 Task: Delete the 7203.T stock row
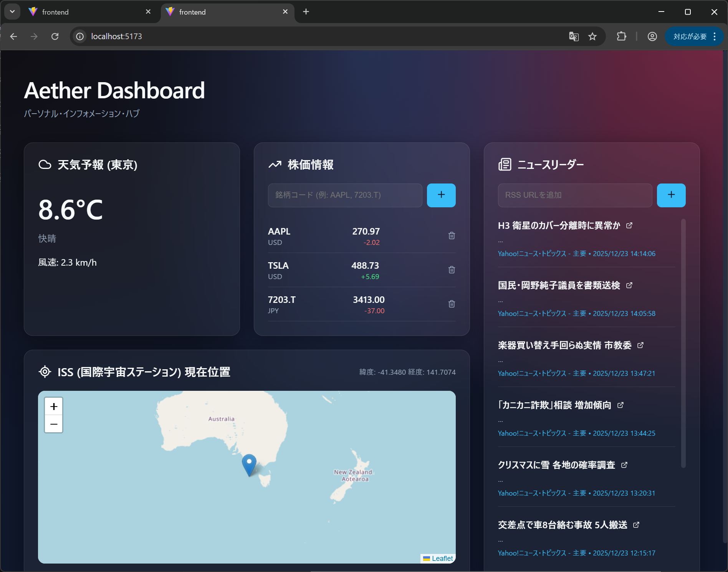pos(452,304)
